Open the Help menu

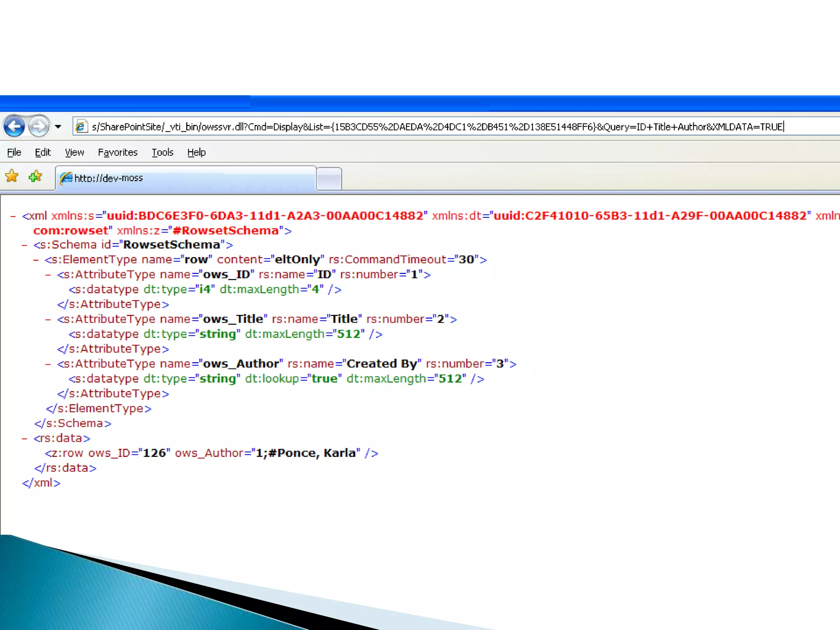pyautogui.click(x=196, y=152)
